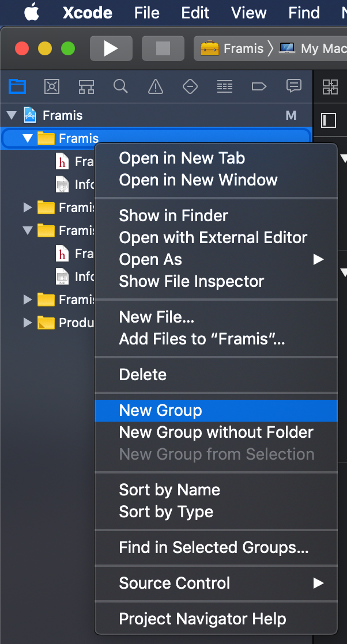Select the Find navigator magnifier icon
Screen dimensions: 347x644
(120, 86)
